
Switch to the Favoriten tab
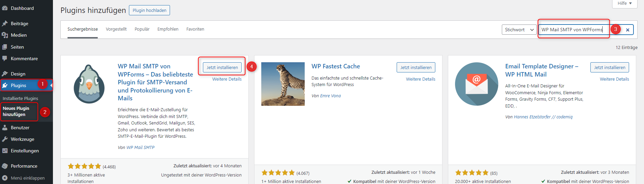(195, 29)
